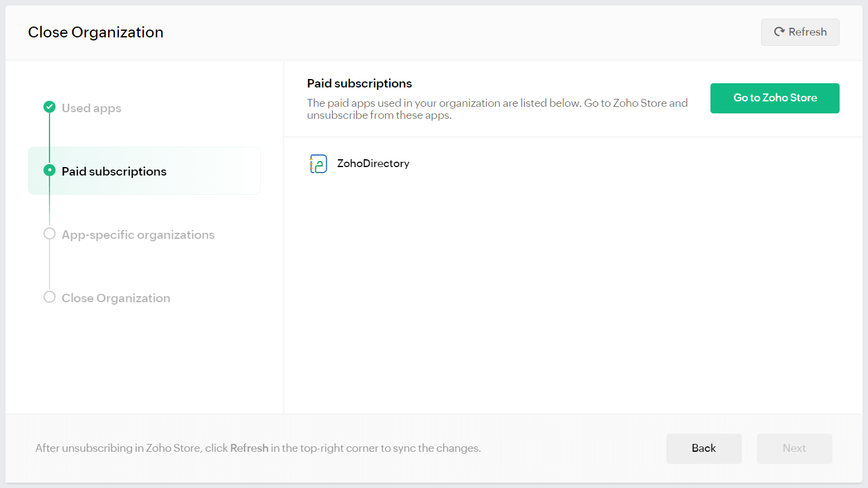Jump to App-specific organizations step
Viewport: 868px width, 488px height.
pyautogui.click(x=138, y=235)
